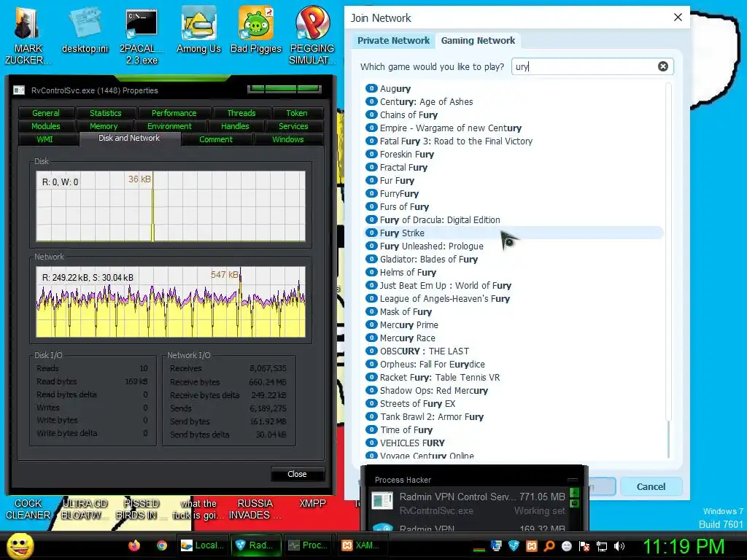Click RvControlSvc properties window title icon
This screenshot has height=560, width=747.
click(x=19, y=90)
